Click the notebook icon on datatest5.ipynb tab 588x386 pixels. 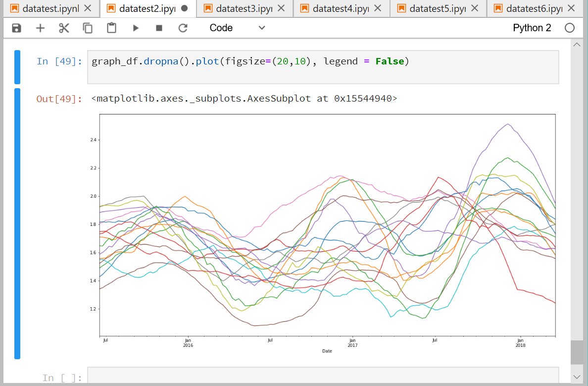(x=401, y=8)
